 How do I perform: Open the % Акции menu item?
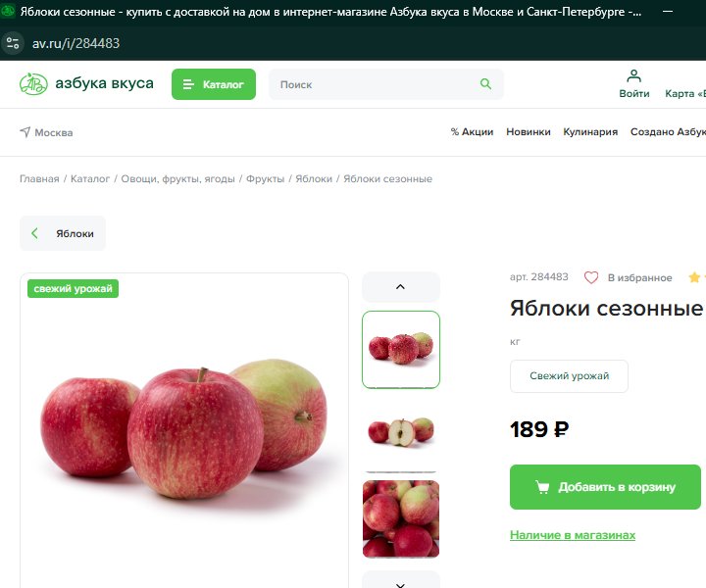[x=472, y=132]
